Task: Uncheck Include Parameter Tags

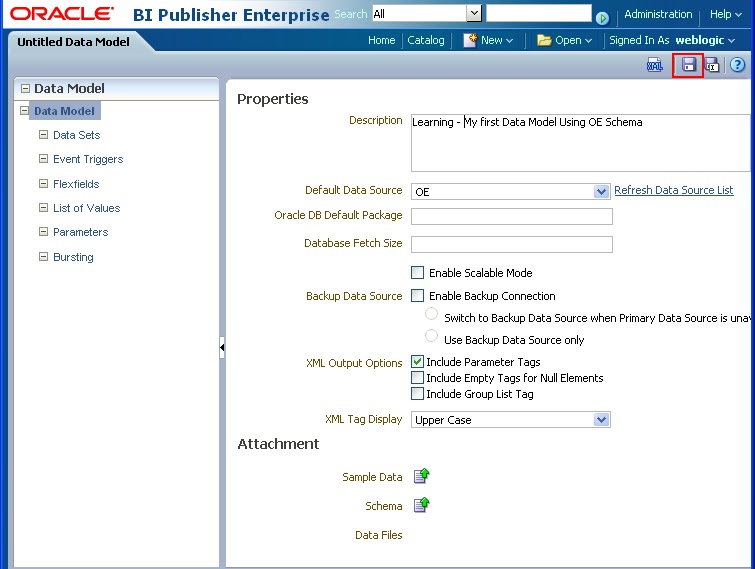Action: click(417, 361)
